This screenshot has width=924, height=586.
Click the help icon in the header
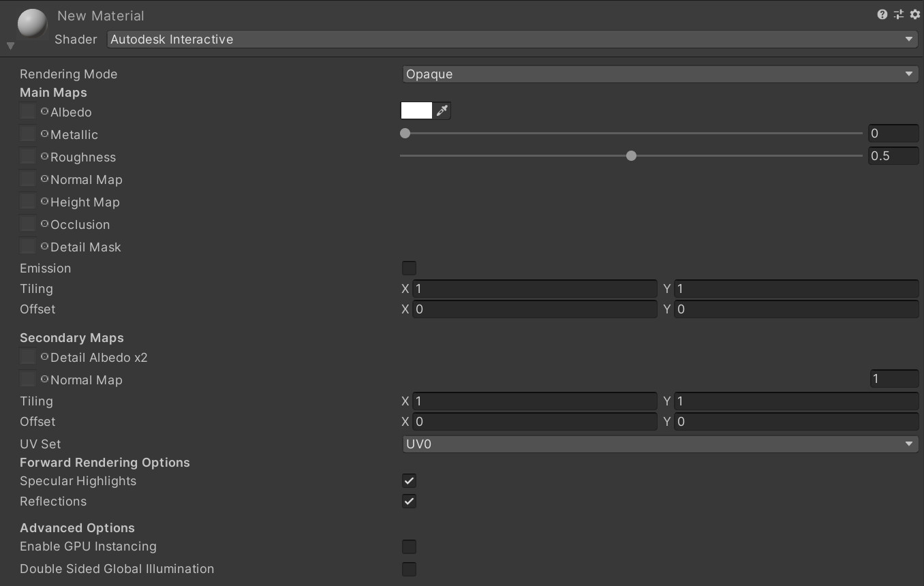tap(882, 14)
